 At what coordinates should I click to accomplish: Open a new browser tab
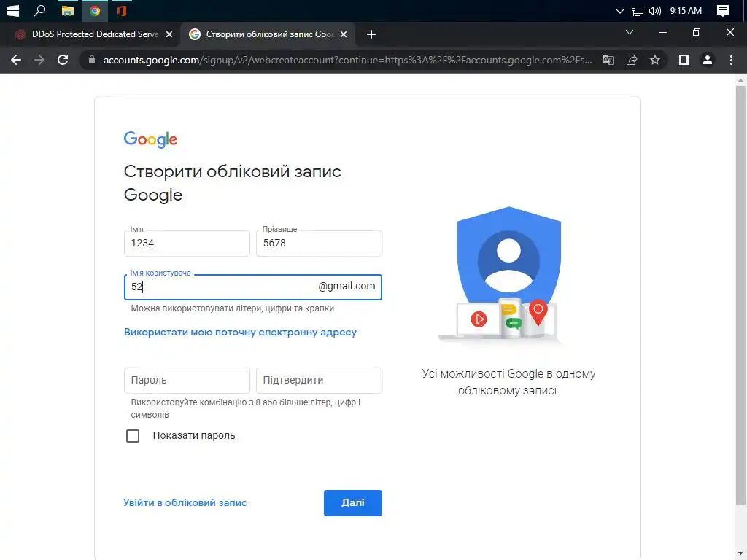[x=371, y=34]
